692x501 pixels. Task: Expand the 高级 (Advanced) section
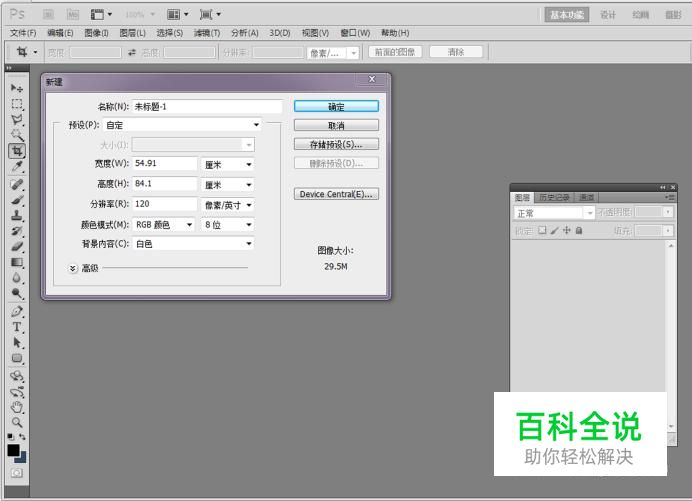(73, 268)
